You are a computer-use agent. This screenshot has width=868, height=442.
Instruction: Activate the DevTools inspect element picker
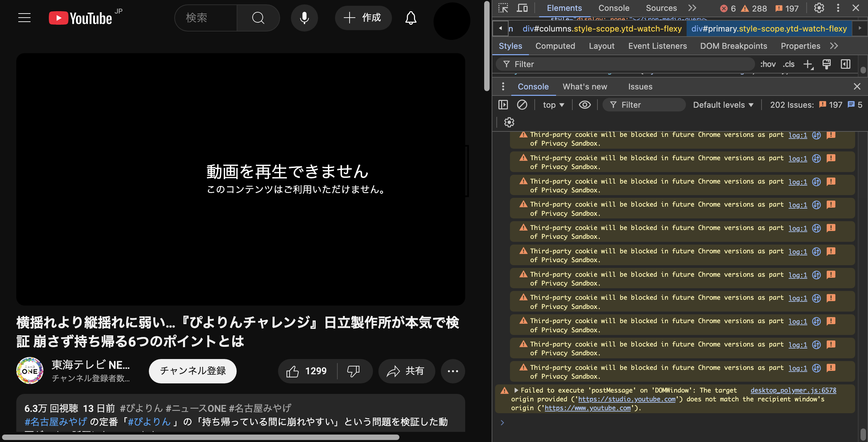(x=503, y=8)
